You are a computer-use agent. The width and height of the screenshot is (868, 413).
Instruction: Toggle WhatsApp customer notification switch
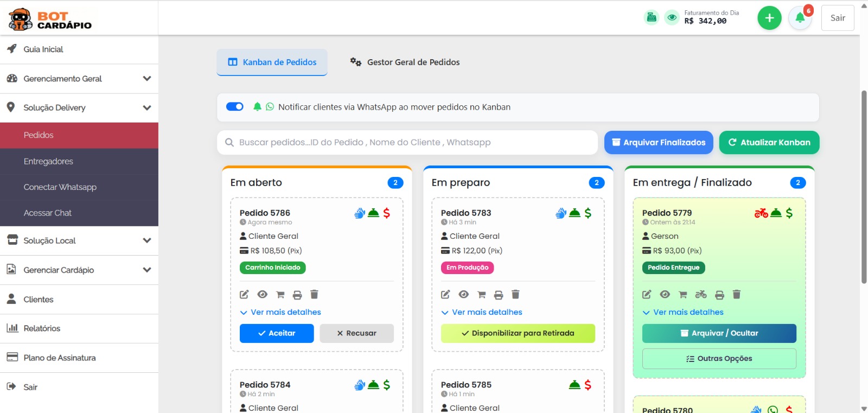235,107
